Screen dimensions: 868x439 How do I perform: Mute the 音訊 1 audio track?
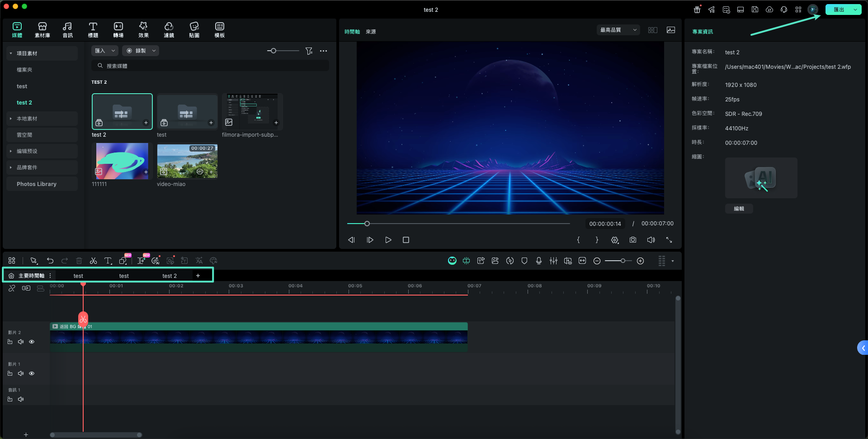pyautogui.click(x=21, y=399)
